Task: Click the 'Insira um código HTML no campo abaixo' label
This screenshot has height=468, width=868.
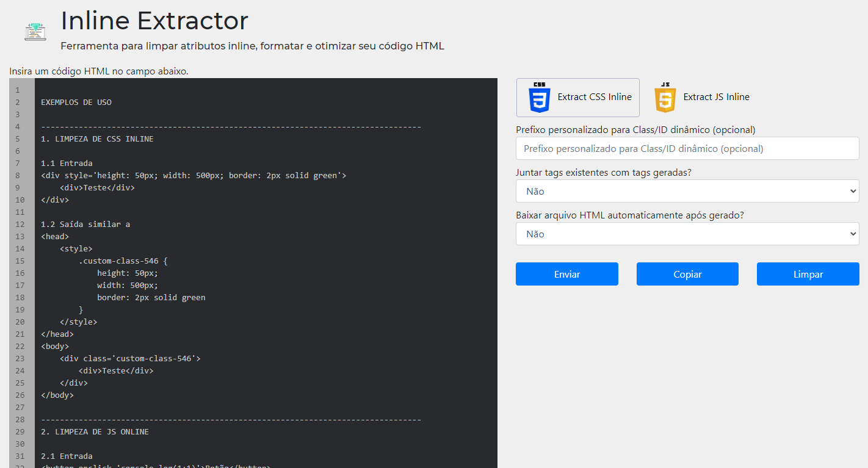Action: click(x=99, y=71)
